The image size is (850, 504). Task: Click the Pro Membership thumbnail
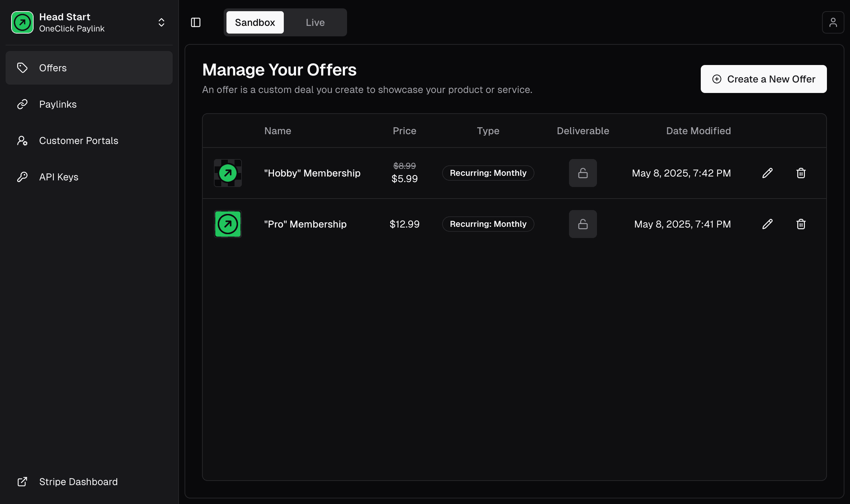[x=228, y=224]
